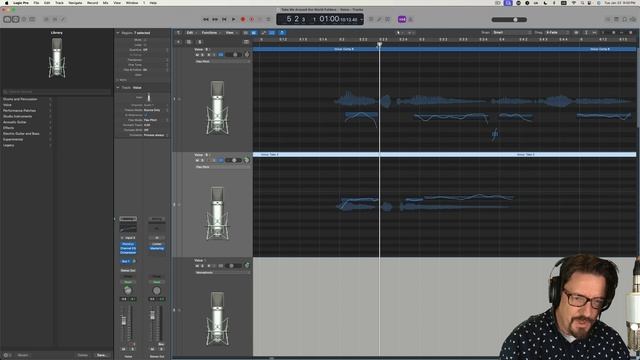
Task: Open the List Editors icon
Action: click(x=608, y=19)
